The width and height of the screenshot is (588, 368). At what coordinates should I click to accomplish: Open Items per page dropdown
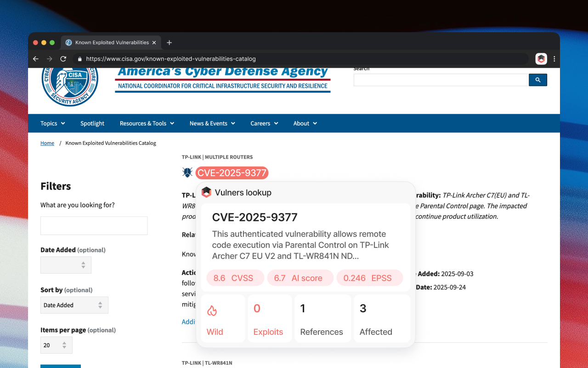pyautogui.click(x=57, y=345)
